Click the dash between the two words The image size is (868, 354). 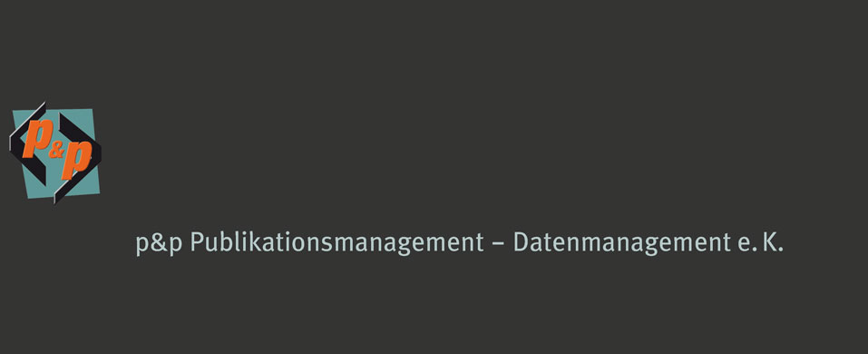point(498,245)
